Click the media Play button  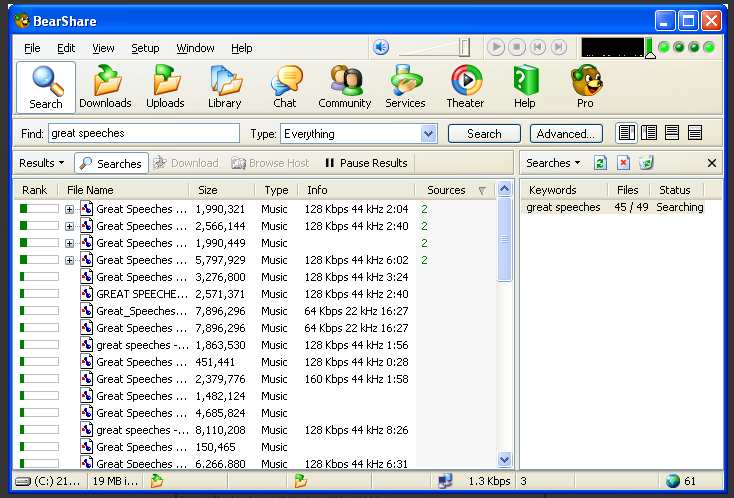point(496,47)
